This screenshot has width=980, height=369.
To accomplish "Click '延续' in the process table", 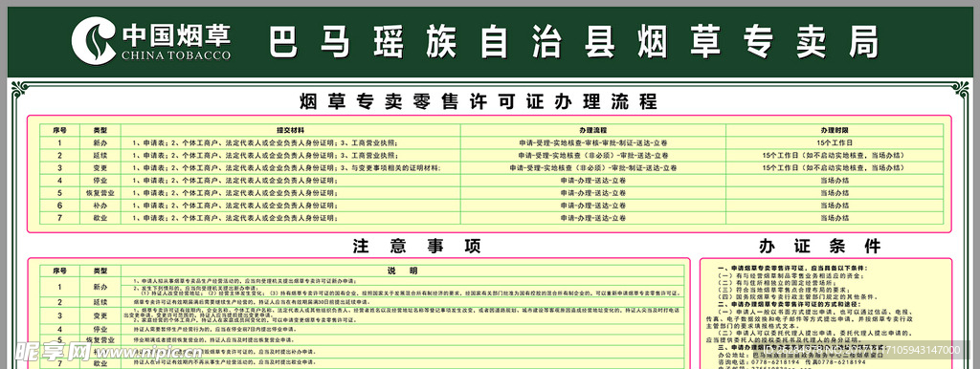I will 100,156.
